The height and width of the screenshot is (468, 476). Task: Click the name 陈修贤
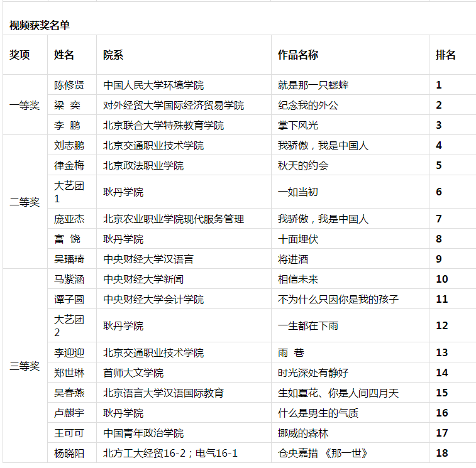[69, 85]
